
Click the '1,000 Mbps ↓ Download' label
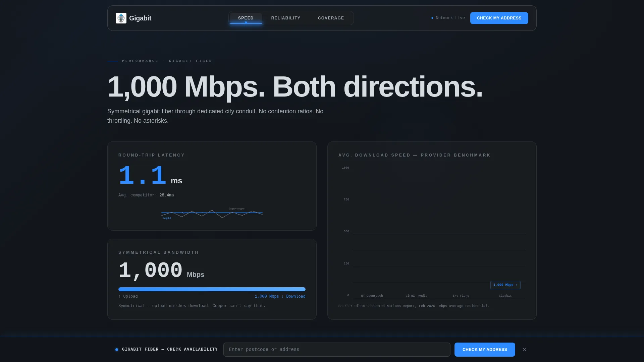pos(280,296)
